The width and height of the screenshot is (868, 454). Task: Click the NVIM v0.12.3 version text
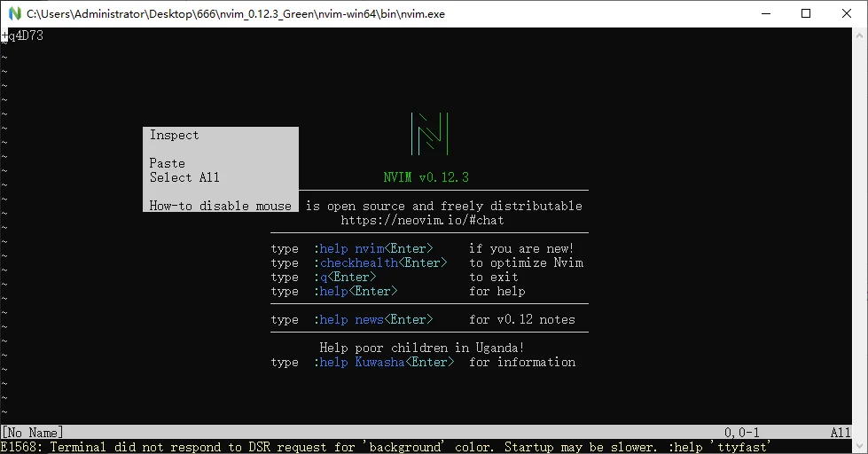[x=426, y=177]
